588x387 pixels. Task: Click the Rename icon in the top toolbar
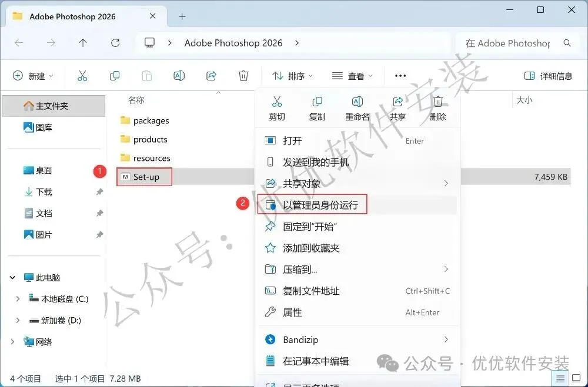click(179, 76)
